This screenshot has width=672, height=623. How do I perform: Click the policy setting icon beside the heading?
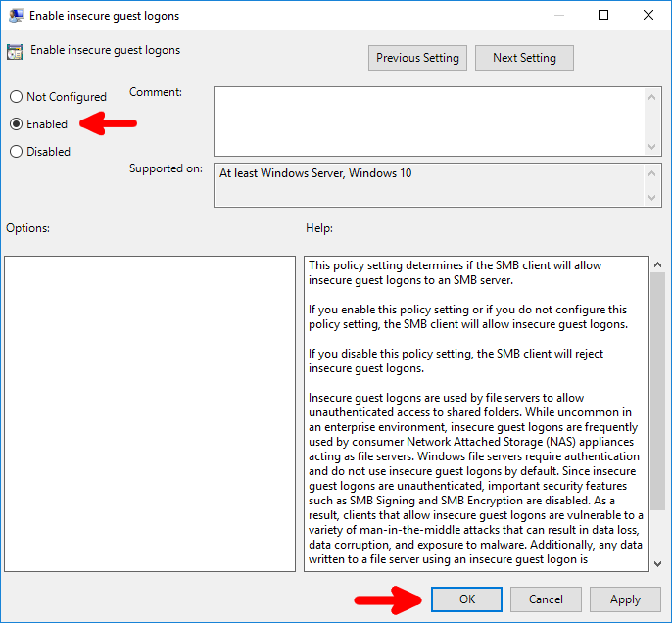click(15, 52)
